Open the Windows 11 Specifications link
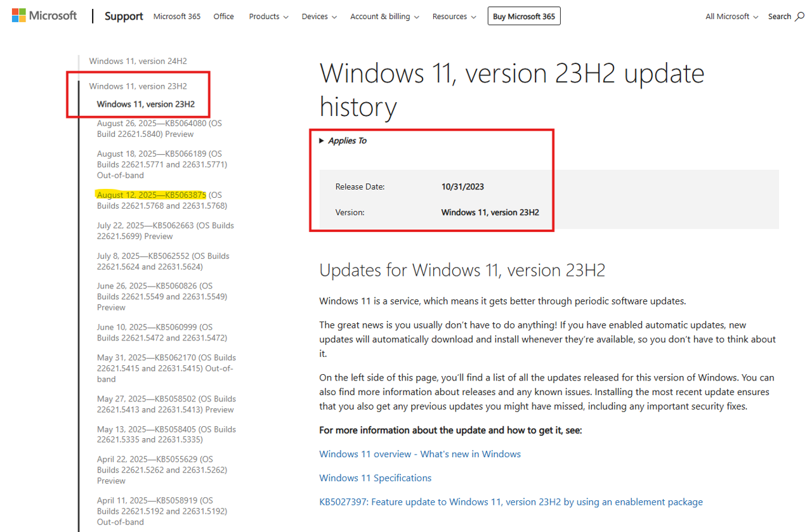Viewport: 812px width, 532px height. (375, 478)
